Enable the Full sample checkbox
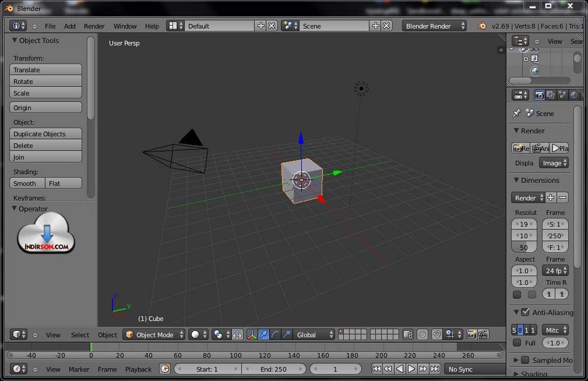 pos(517,343)
